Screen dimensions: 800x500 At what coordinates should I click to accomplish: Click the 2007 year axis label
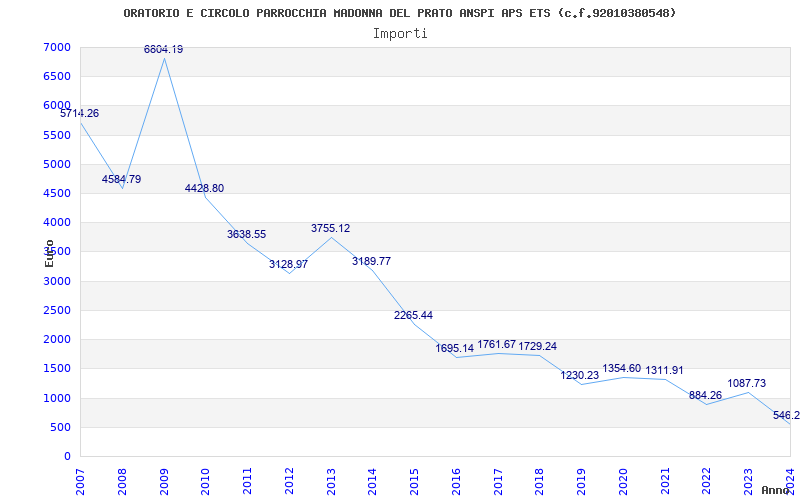pyautogui.click(x=80, y=482)
